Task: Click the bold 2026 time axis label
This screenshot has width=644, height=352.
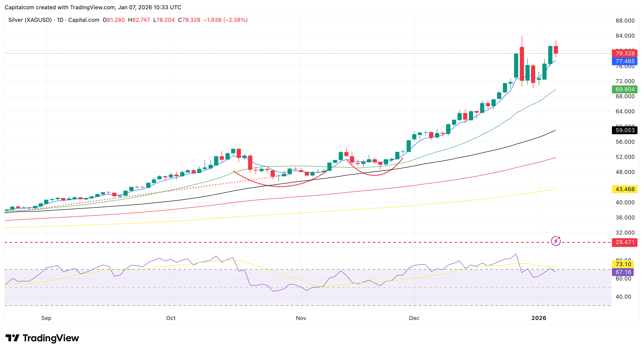Action: (539, 318)
